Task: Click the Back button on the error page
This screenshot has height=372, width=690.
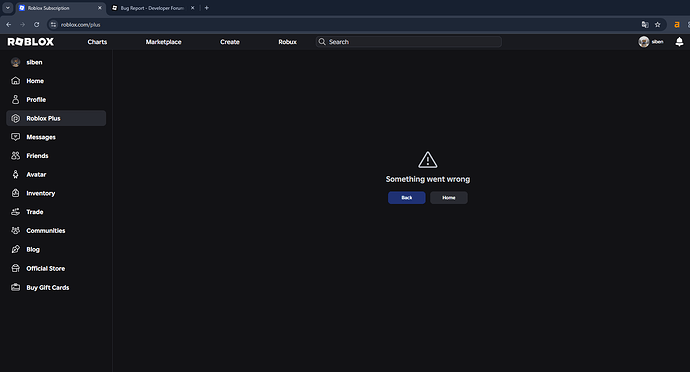Action: [407, 198]
